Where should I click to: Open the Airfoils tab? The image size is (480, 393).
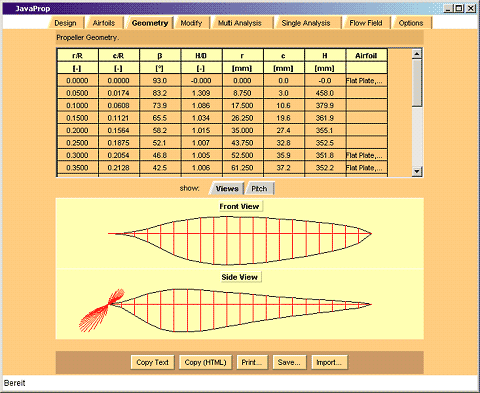104,23
